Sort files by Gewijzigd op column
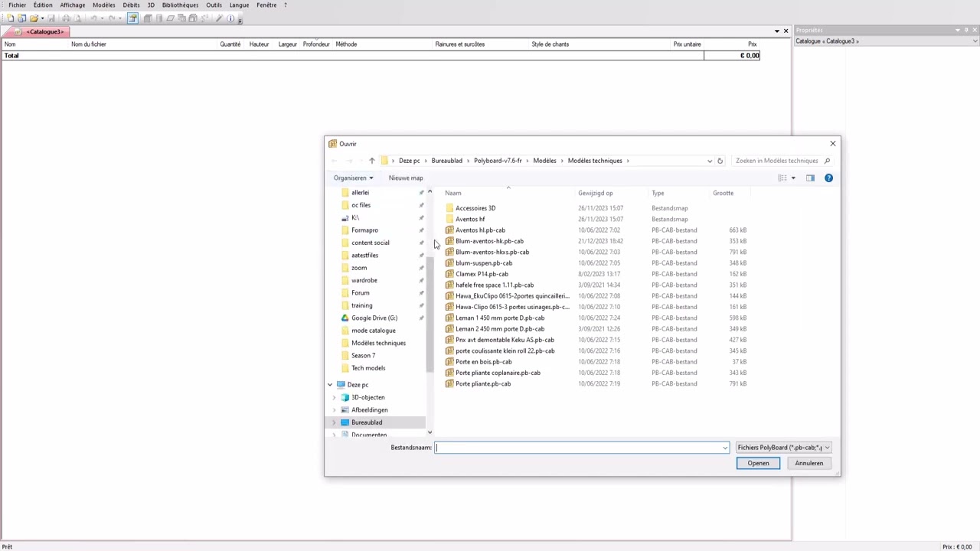 point(596,193)
